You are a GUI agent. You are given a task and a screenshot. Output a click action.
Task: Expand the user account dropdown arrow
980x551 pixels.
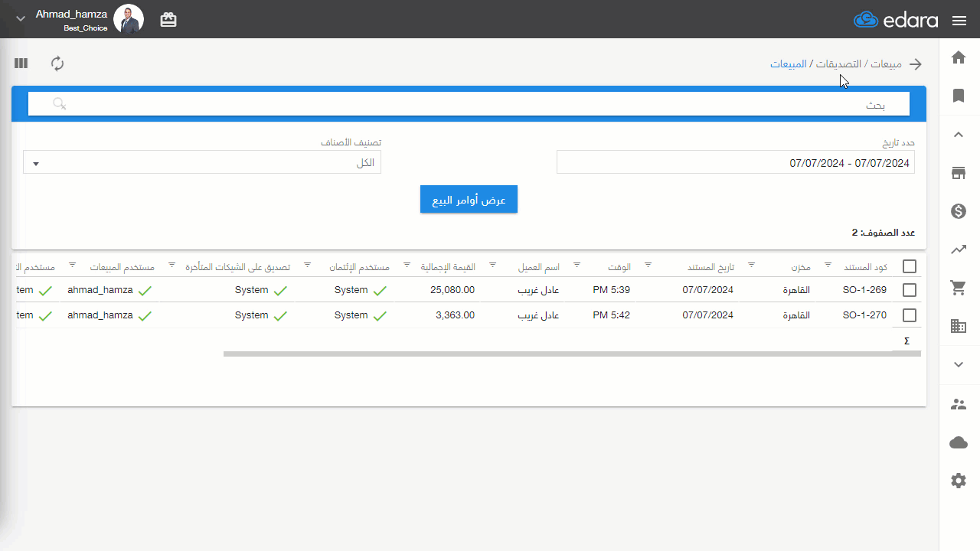(x=21, y=19)
